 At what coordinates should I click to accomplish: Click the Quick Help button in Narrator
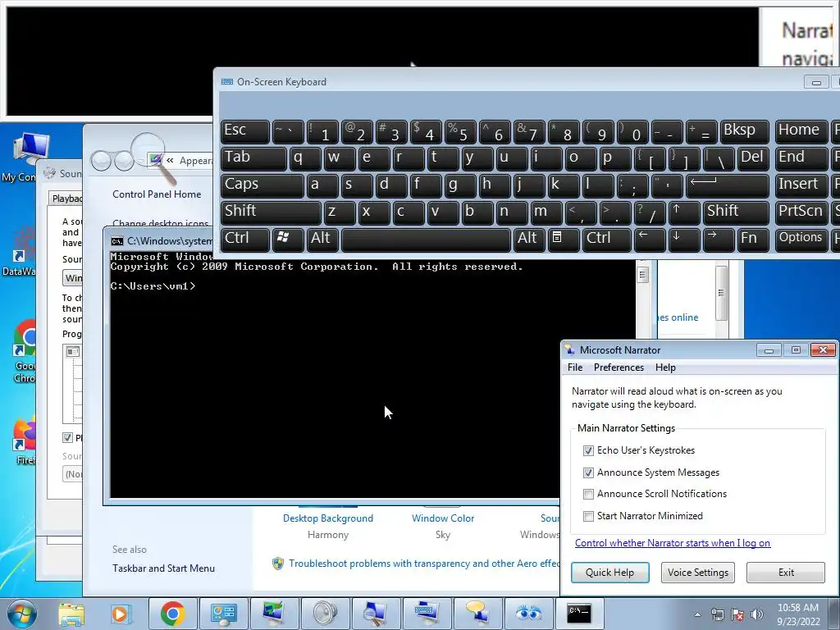(609, 572)
